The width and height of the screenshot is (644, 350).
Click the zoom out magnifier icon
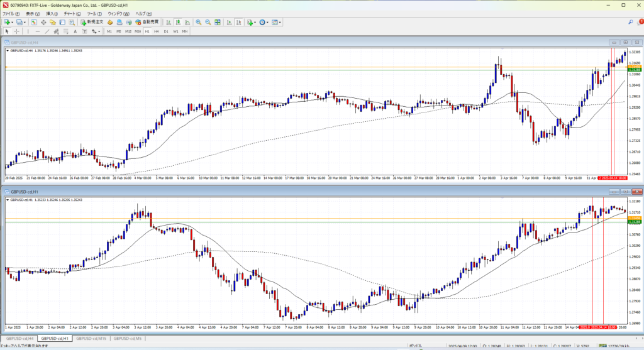click(x=207, y=22)
